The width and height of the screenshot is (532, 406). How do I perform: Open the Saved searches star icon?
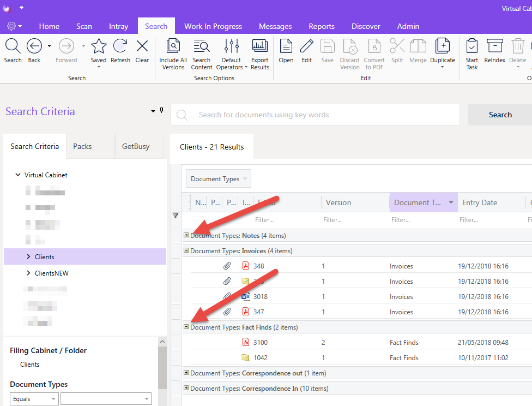pyautogui.click(x=99, y=46)
